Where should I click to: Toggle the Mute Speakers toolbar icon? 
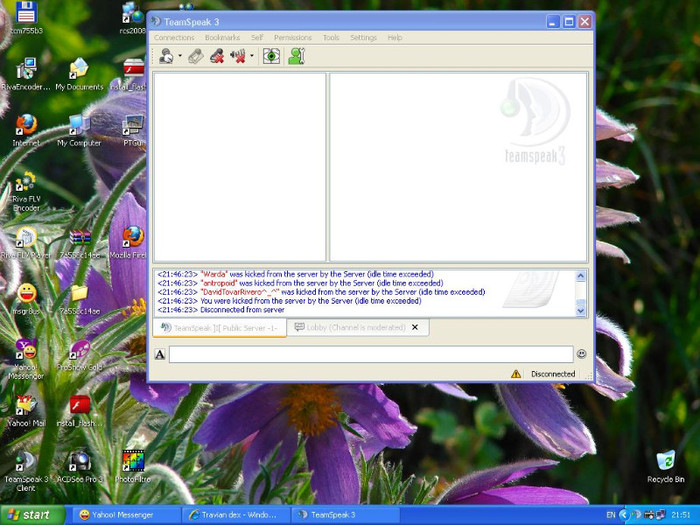pyautogui.click(x=238, y=56)
